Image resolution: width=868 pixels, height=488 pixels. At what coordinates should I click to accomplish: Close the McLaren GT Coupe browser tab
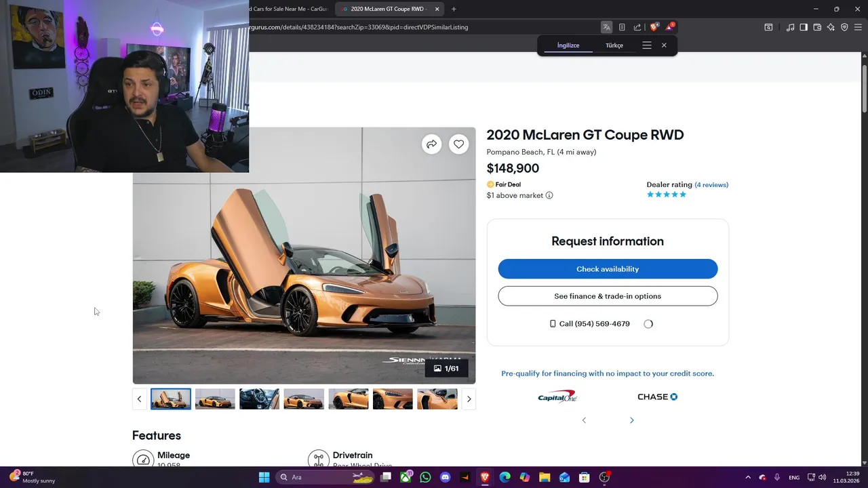(x=437, y=9)
